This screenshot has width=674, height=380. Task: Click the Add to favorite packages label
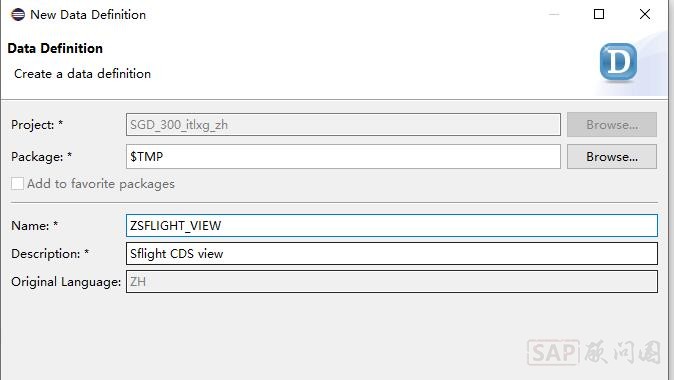tap(101, 184)
